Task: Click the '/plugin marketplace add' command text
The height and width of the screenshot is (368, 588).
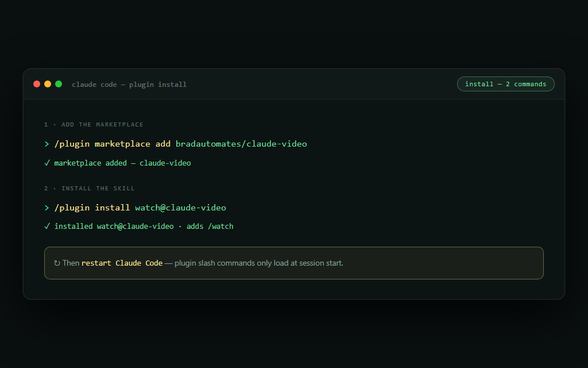Action: pos(113,144)
